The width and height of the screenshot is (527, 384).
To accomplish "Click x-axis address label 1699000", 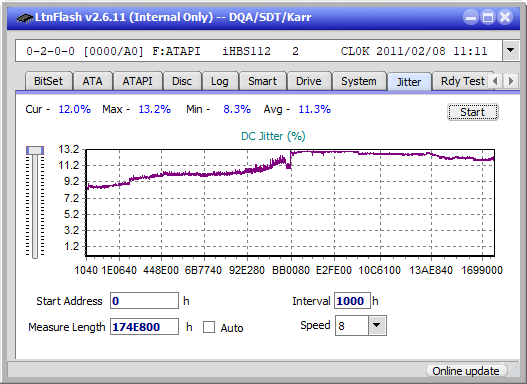I will [x=482, y=270].
